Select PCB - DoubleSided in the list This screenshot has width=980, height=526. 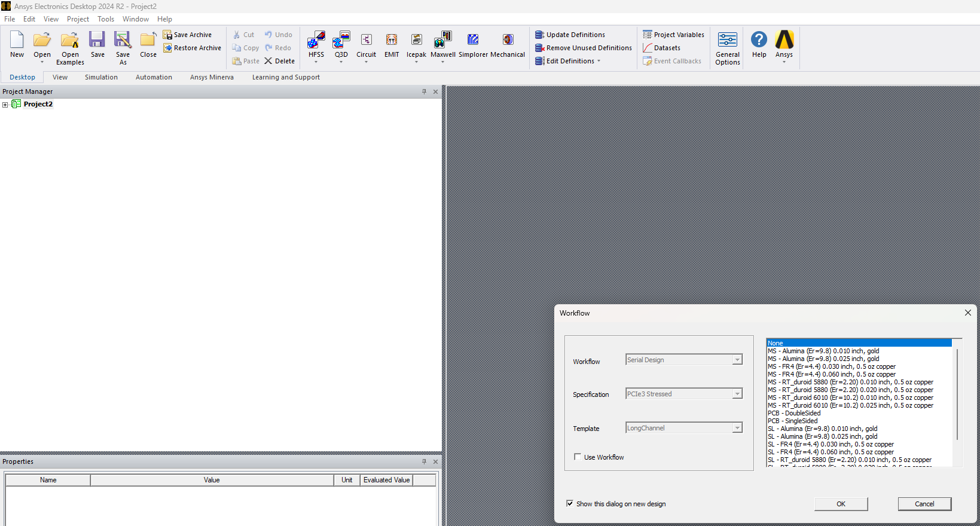coord(794,413)
